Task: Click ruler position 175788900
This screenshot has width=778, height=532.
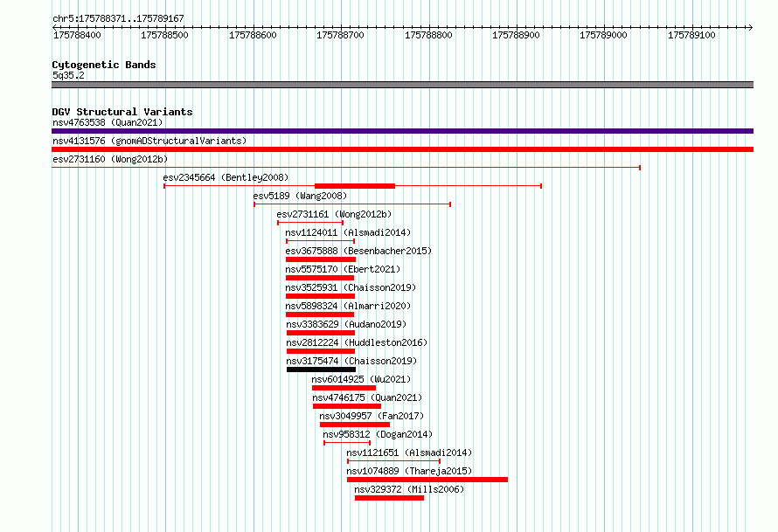Action: coord(516,35)
